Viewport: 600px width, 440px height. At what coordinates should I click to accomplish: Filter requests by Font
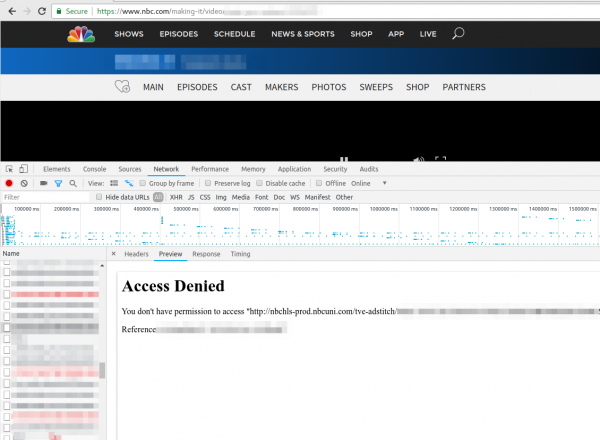[x=262, y=197]
